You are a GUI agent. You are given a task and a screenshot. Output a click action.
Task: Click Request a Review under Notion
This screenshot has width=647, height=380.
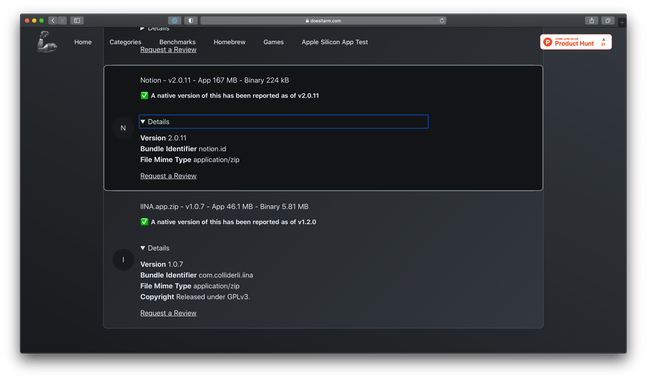168,176
